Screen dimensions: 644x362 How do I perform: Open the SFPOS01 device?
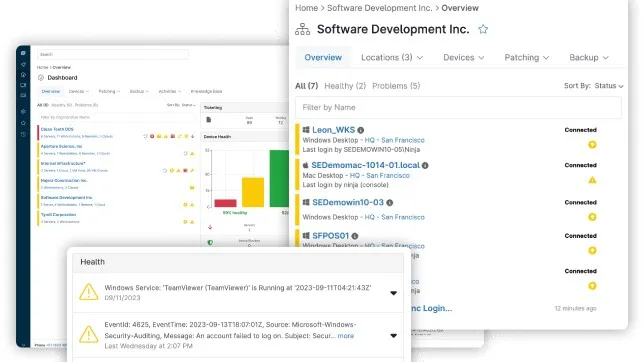[x=330, y=236]
